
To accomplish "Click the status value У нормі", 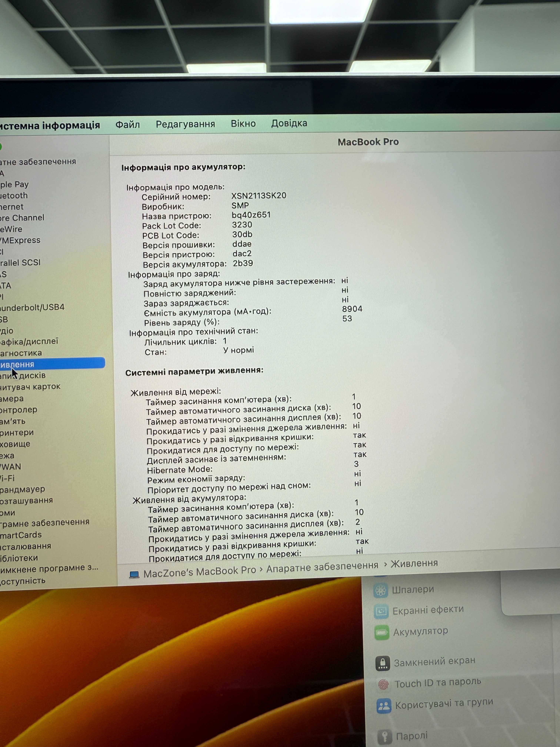I will 238,350.
